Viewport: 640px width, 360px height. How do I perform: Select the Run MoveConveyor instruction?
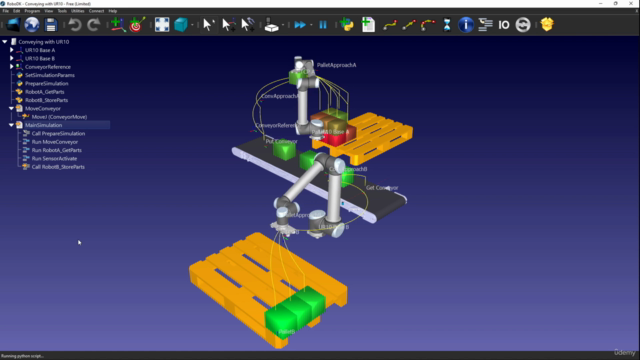tap(55, 142)
